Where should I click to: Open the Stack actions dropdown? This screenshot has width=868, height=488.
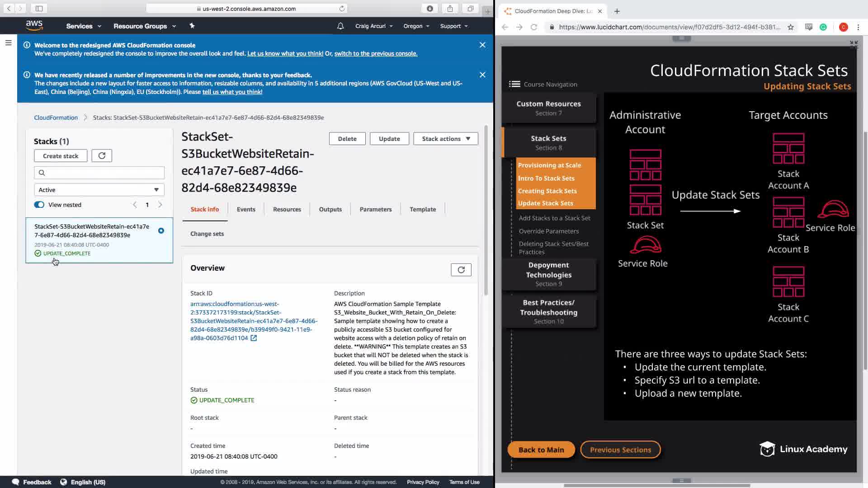445,139
